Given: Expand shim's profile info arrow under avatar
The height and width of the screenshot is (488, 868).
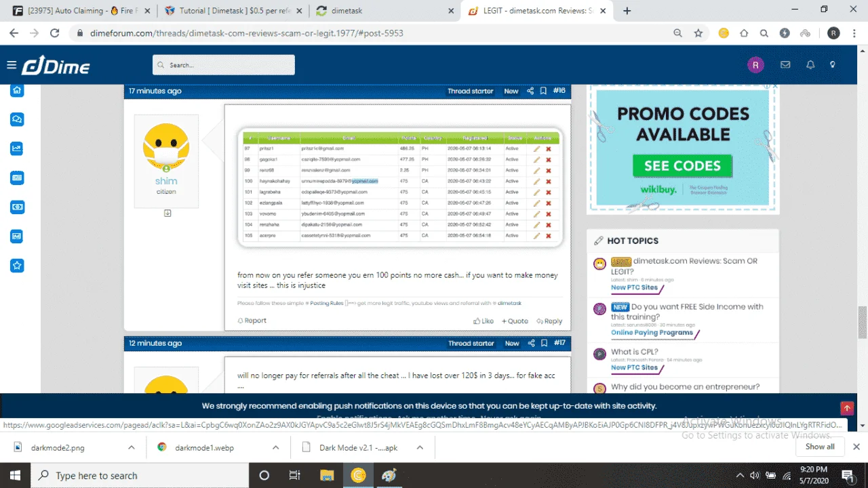Looking at the screenshot, I should pyautogui.click(x=167, y=213).
